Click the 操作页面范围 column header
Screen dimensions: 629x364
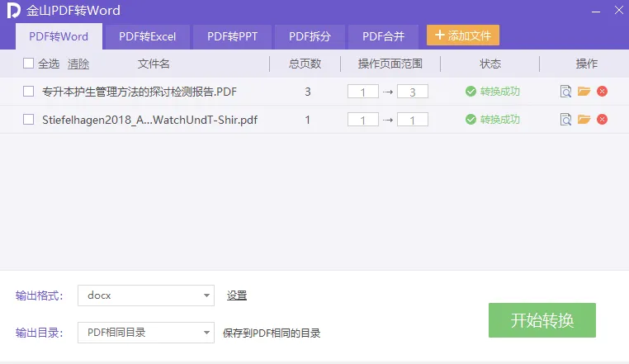390,64
